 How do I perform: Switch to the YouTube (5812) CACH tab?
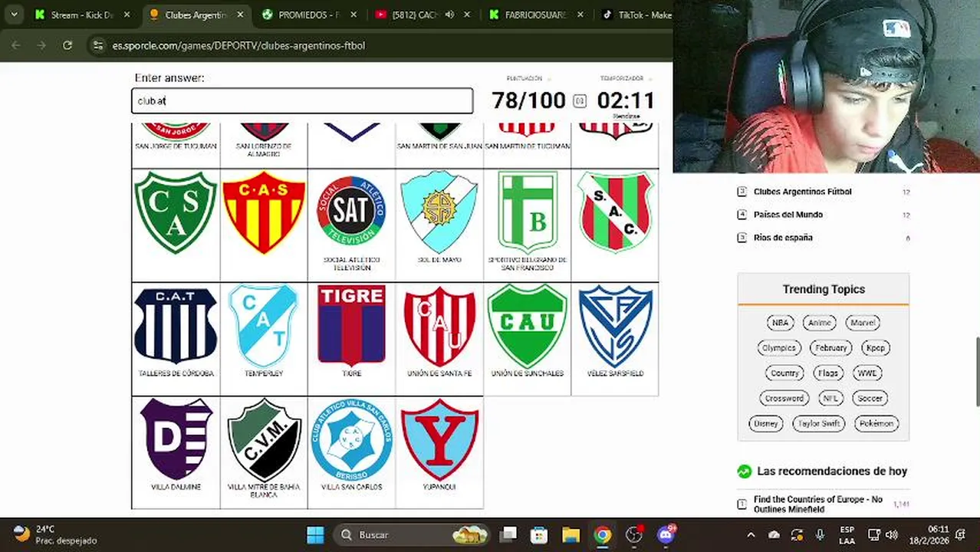point(416,15)
